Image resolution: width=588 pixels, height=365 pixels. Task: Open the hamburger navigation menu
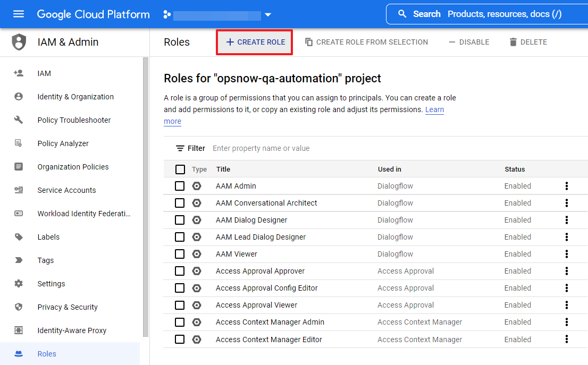pyautogui.click(x=19, y=14)
